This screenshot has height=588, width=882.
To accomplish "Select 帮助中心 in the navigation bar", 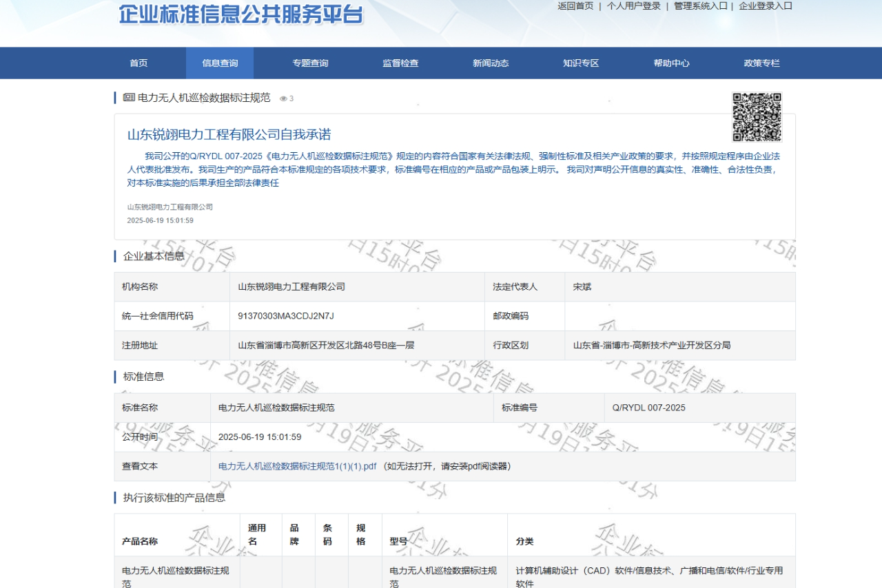I will coord(672,63).
